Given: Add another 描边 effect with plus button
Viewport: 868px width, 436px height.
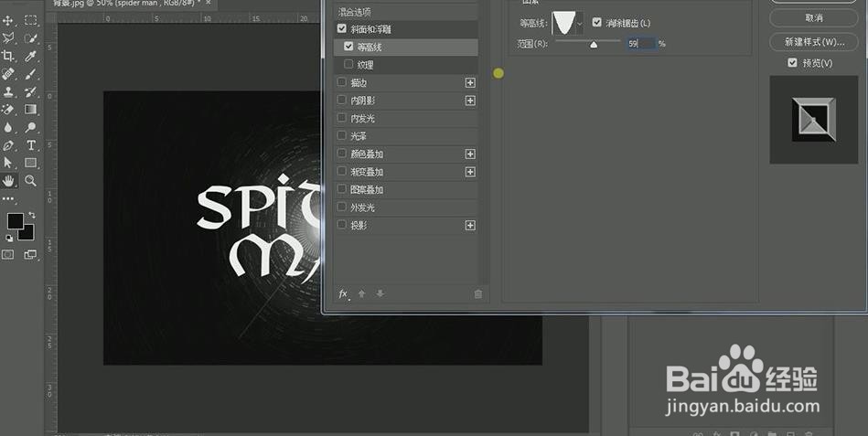Looking at the screenshot, I should [x=470, y=82].
